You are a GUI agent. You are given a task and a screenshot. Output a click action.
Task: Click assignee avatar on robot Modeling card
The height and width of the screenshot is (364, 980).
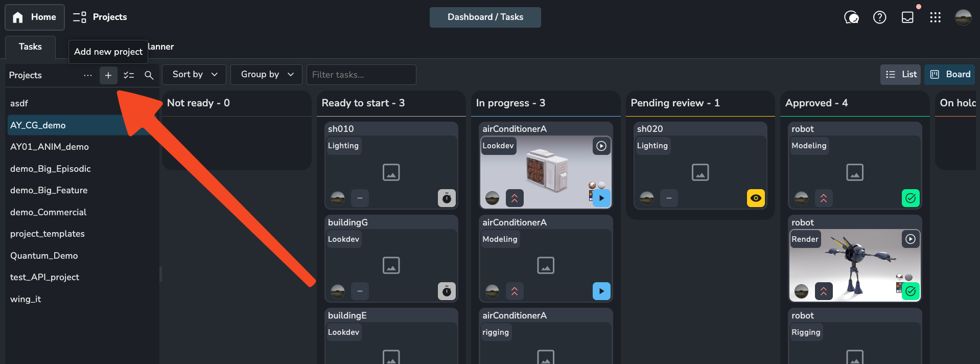[x=801, y=198]
